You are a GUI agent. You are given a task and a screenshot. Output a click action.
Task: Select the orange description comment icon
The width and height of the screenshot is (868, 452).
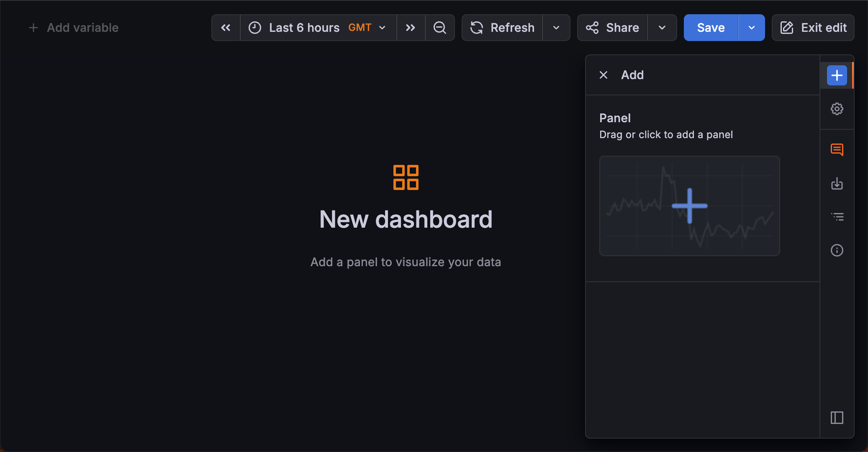[836, 149]
